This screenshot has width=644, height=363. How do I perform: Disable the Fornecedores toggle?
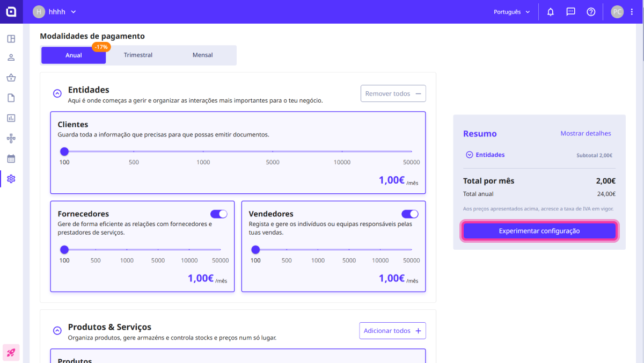219,214
